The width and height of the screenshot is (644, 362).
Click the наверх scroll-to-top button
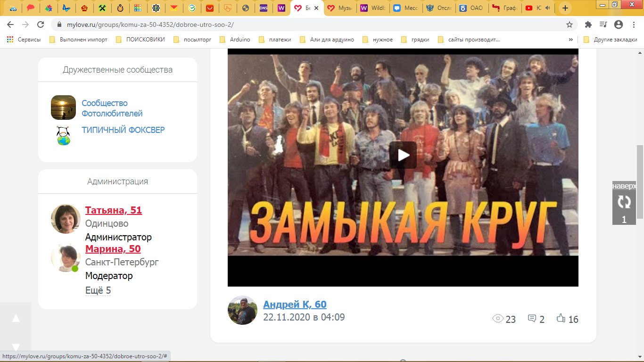pos(624,186)
